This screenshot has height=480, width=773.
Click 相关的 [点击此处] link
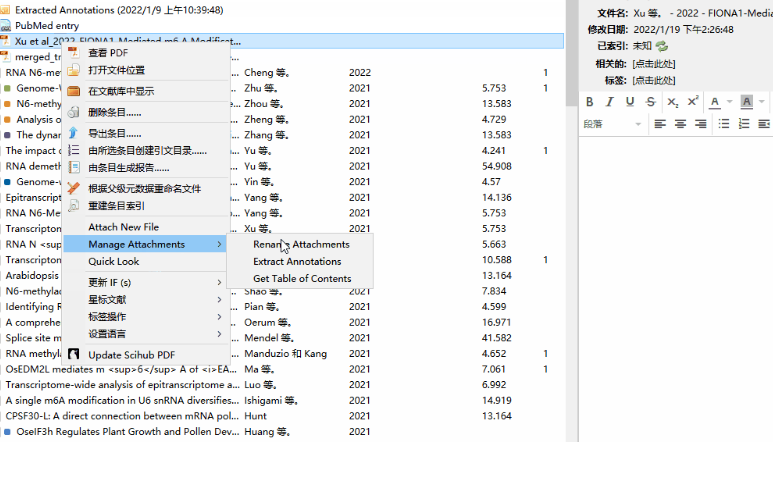coord(654,64)
